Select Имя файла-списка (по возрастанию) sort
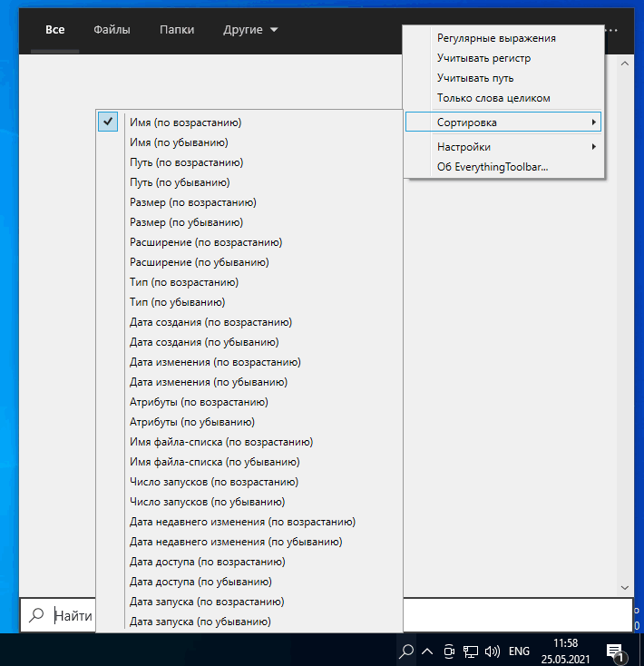 pos(249,442)
